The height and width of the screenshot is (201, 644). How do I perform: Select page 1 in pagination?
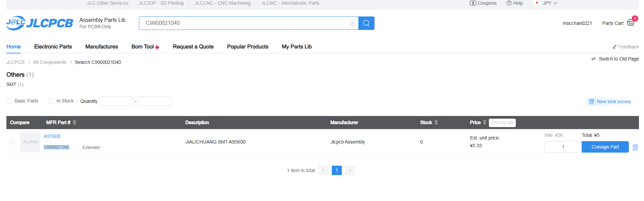click(x=337, y=170)
